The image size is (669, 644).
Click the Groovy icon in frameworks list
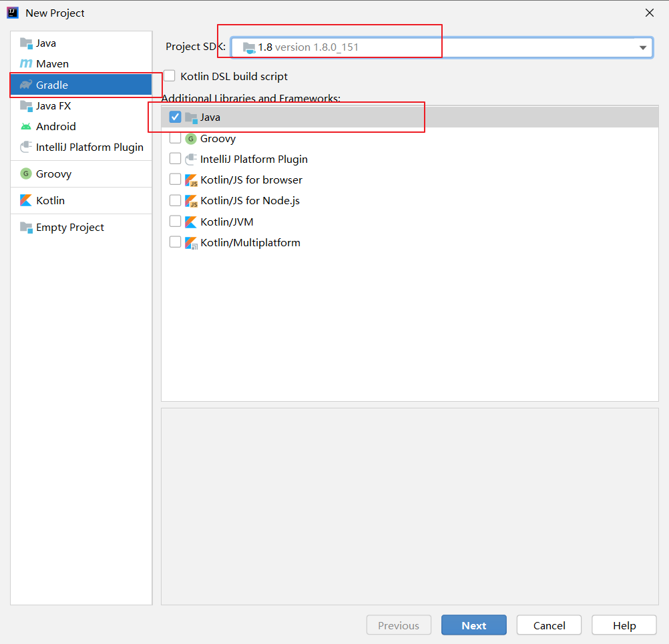click(191, 139)
